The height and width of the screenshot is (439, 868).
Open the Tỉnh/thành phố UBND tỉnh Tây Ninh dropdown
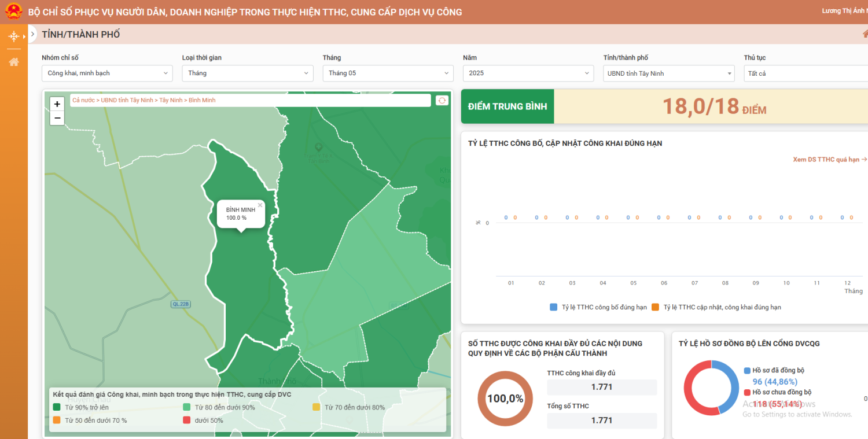(669, 73)
